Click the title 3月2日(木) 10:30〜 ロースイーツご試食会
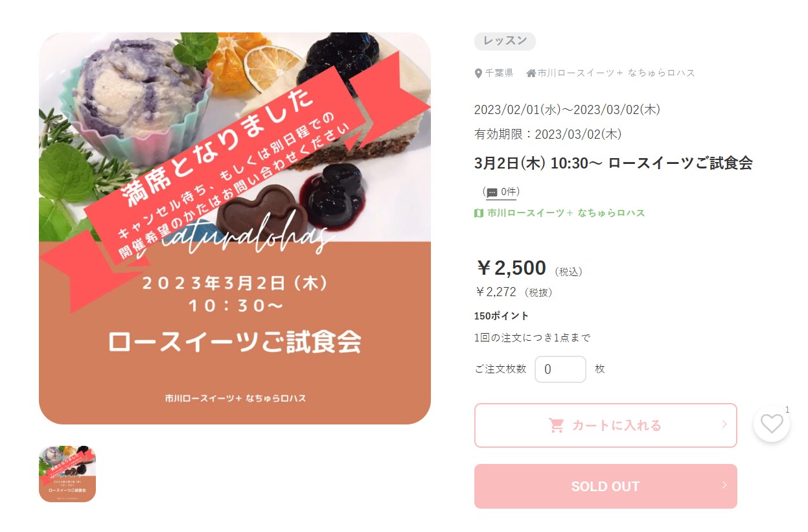Viewport: 808px width, 532px height. pyautogui.click(x=613, y=163)
